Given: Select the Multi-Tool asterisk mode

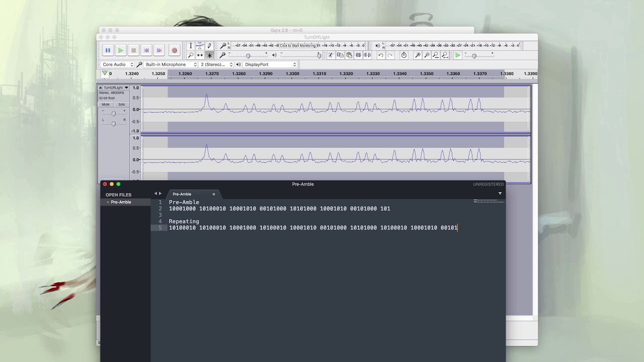Looking at the screenshot, I should [x=209, y=55].
